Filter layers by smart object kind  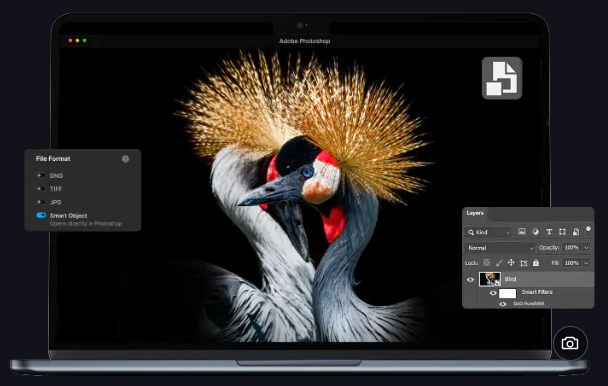576,232
